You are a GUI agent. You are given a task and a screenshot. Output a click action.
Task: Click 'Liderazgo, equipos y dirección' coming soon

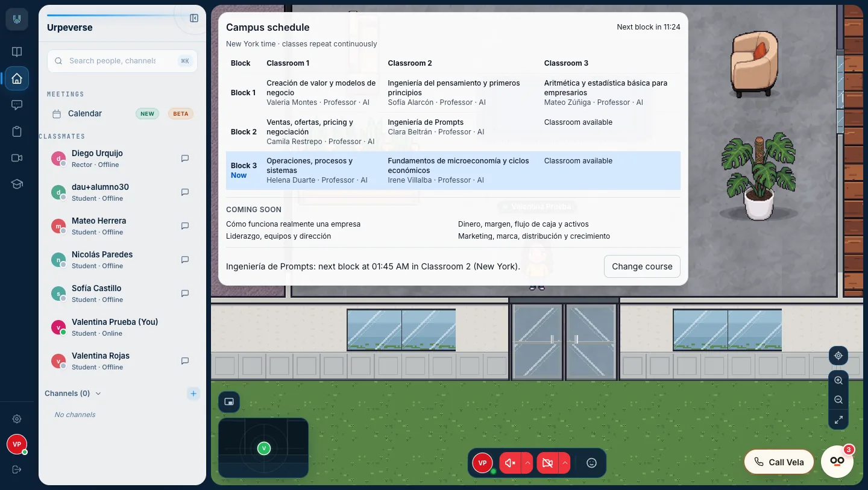pyautogui.click(x=278, y=236)
